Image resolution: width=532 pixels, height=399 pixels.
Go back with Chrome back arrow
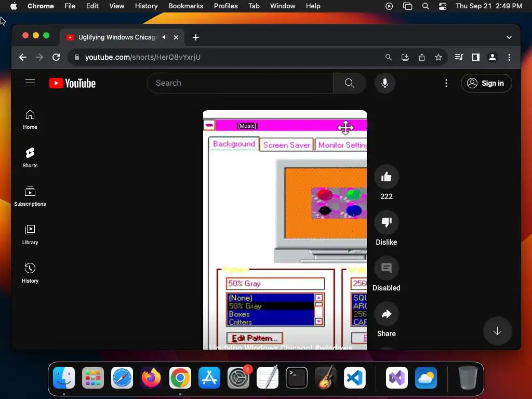[x=23, y=57]
